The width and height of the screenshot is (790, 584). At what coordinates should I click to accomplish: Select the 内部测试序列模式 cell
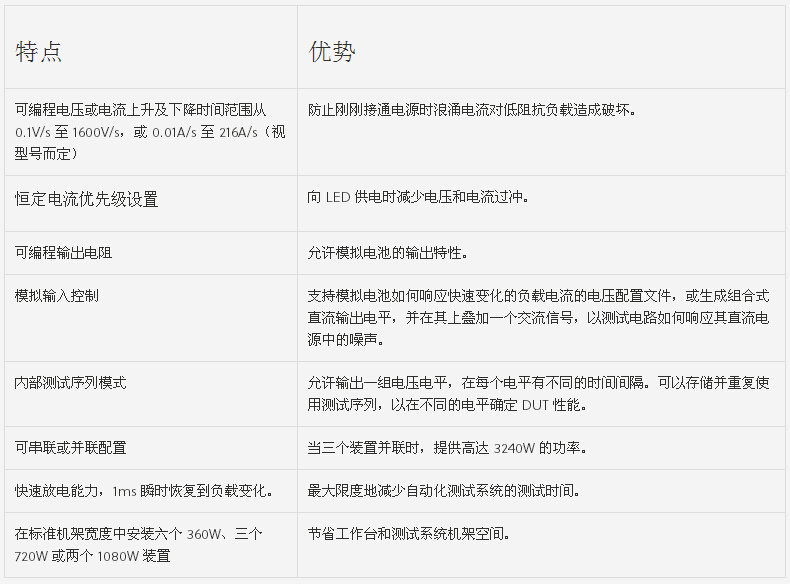pyautogui.click(x=70, y=383)
